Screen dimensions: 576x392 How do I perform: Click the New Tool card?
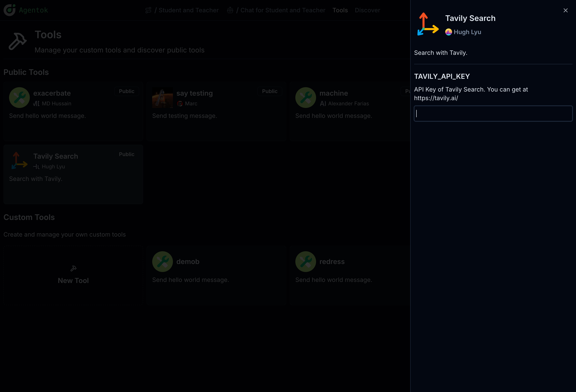pyautogui.click(x=73, y=275)
